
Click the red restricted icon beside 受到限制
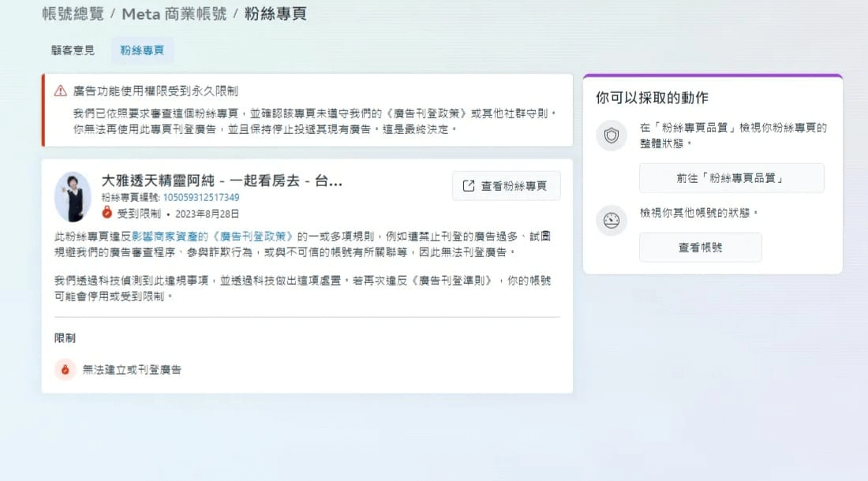click(x=107, y=213)
